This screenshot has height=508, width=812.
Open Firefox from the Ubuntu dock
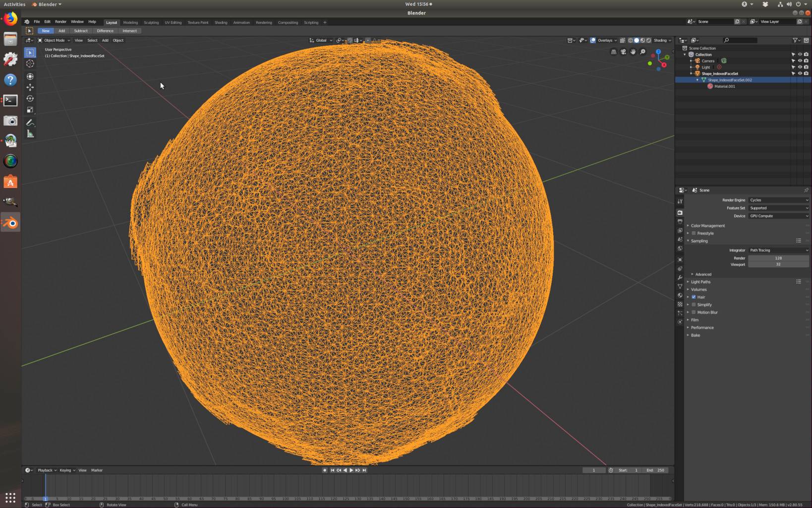click(10, 19)
